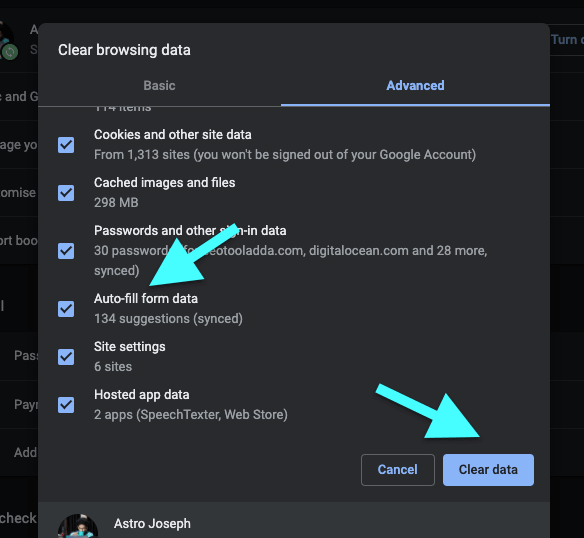The image size is (584, 538).
Task: Uncheck Cached images and files checkbox
Action: pyautogui.click(x=66, y=193)
